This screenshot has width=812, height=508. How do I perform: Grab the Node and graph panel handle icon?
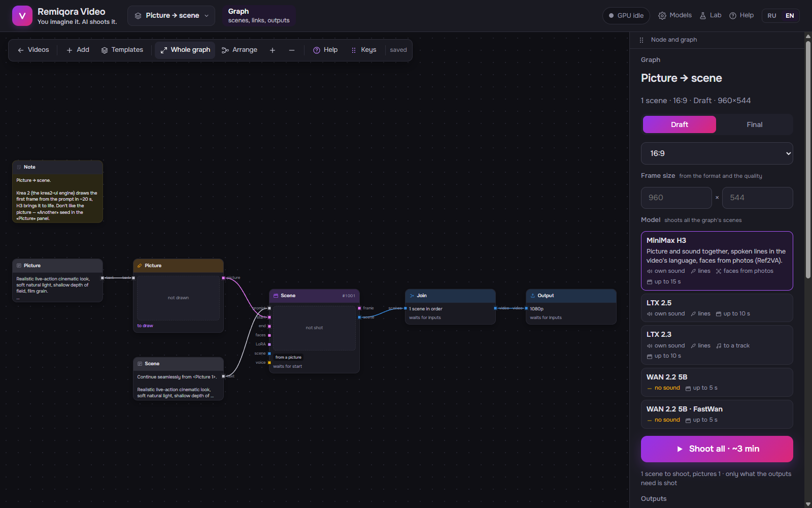pyautogui.click(x=641, y=40)
